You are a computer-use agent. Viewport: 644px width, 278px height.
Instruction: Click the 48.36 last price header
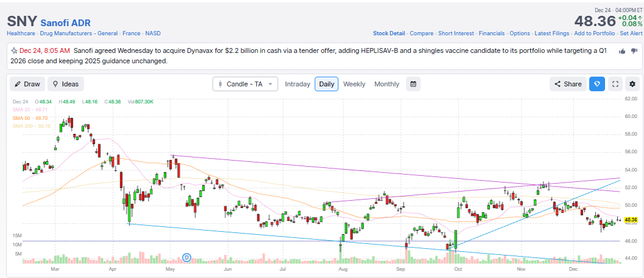point(595,21)
